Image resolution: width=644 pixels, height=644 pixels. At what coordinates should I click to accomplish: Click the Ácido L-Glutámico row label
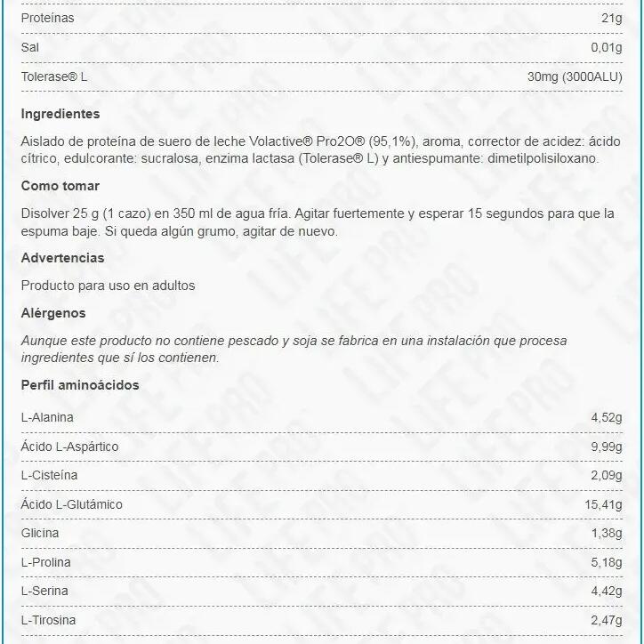click(71, 504)
